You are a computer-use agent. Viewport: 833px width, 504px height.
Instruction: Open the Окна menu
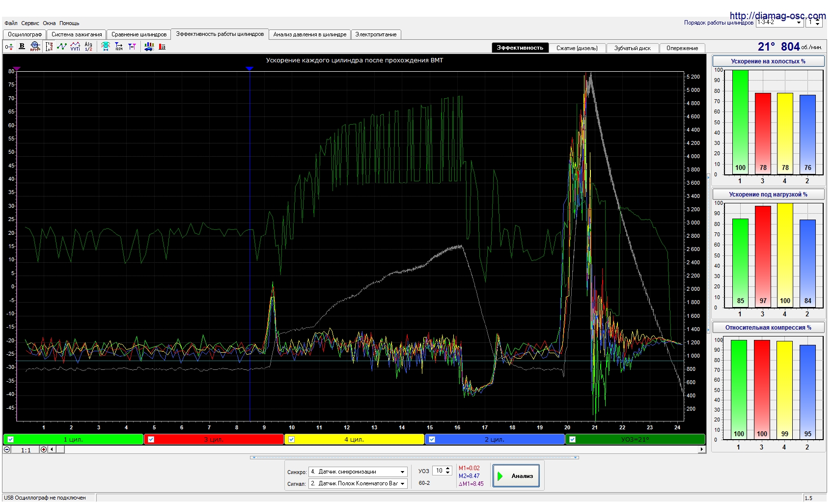[49, 23]
